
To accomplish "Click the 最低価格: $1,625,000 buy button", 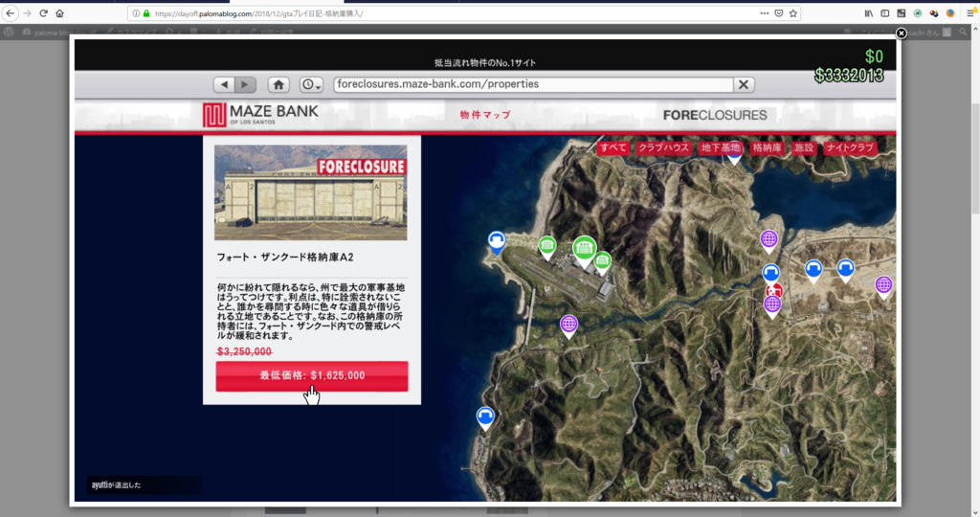I will click(x=312, y=375).
